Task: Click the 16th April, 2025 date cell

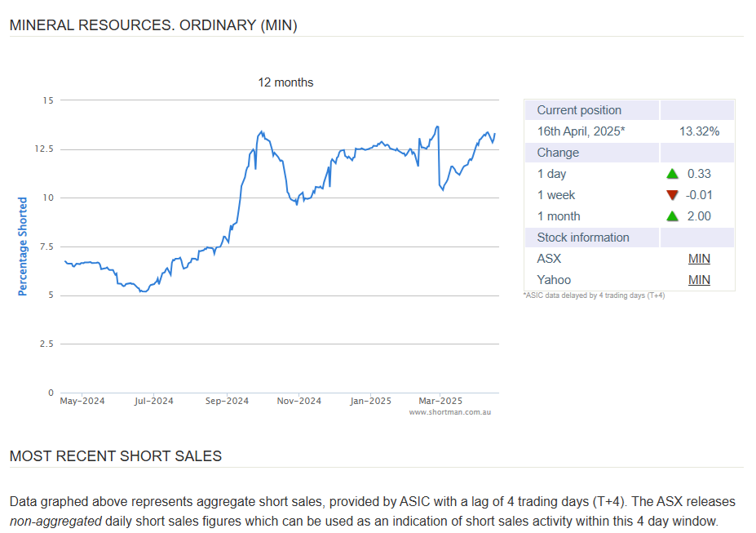Action: (x=581, y=131)
